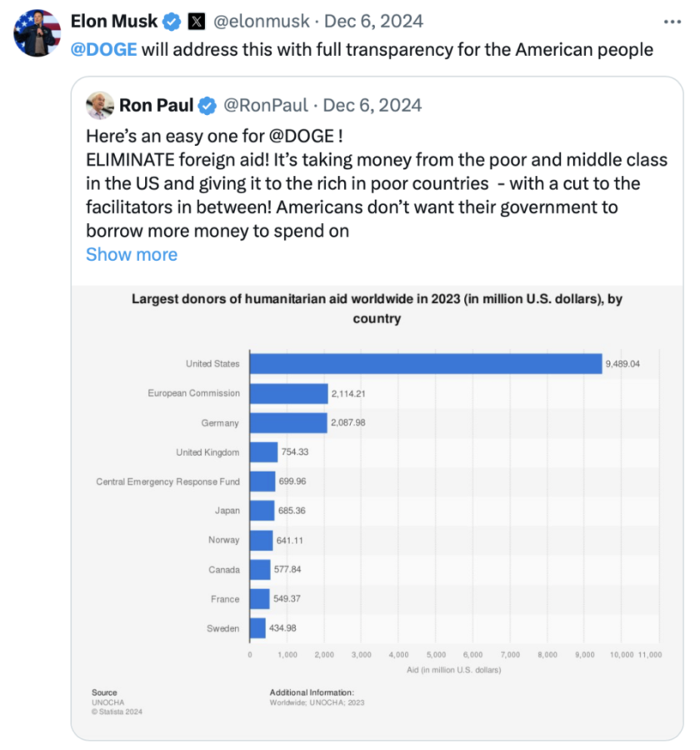Click Ron Paul's profile avatar
Viewport: 700px width, 750px height.
click(100, 105)
